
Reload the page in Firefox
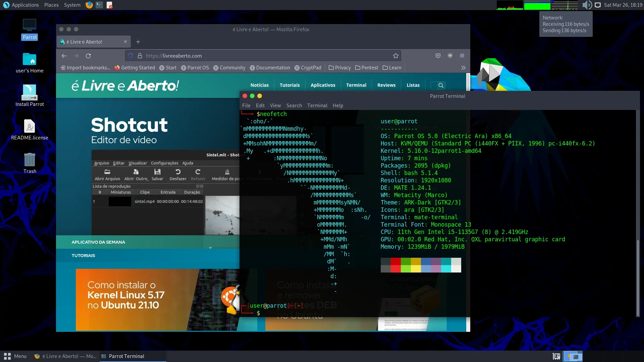point(88,56)
